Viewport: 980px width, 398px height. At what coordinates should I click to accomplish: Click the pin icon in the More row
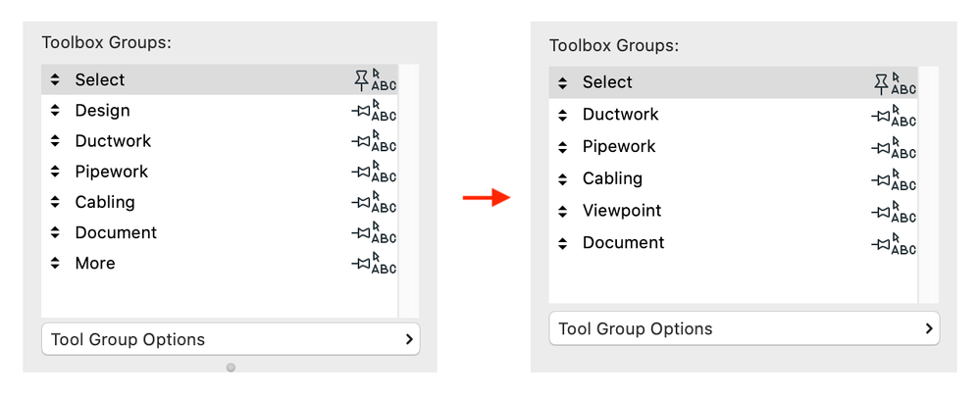pyautogui.click(x=361, y=264)
